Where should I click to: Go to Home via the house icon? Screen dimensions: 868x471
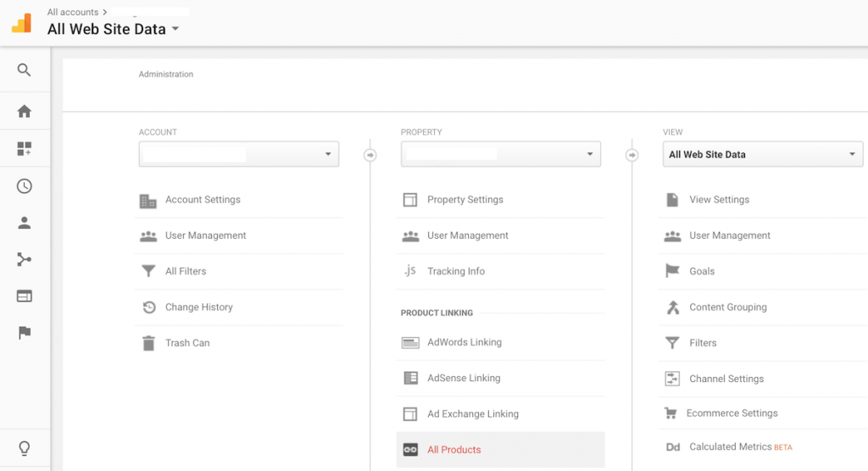tap(24, 111)
